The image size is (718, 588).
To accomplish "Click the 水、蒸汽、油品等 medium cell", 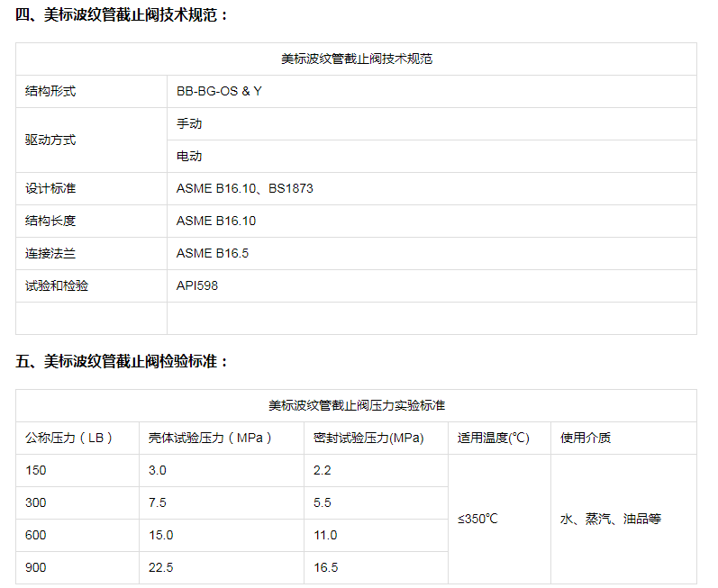I will (610, 520).
